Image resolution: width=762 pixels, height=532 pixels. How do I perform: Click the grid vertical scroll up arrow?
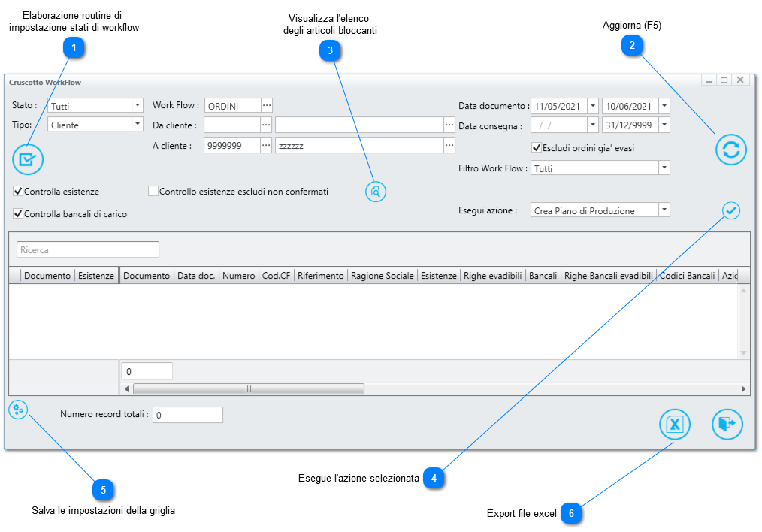(x=743, y=290)
